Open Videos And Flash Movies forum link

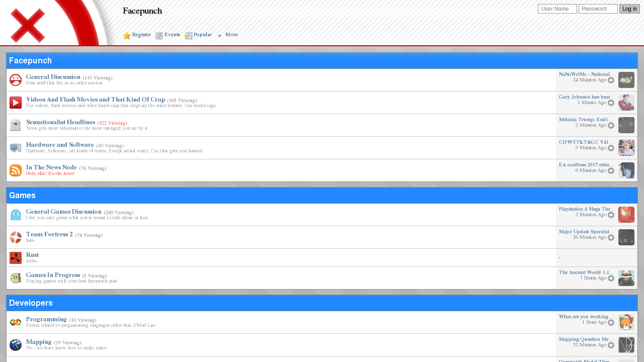click(96, 100)
